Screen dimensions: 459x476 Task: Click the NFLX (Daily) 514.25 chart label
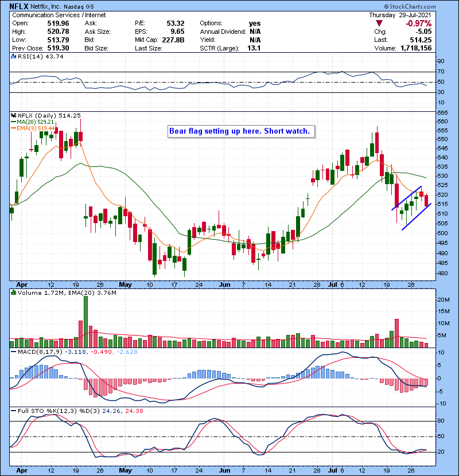(x=49, y=115)
